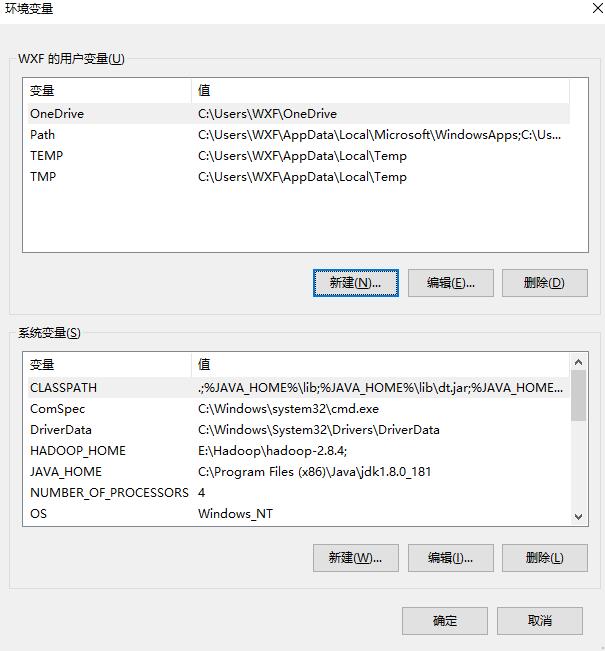Select the OneDrive user variable row
Screen dimensions: 605x651
[x=299, y=113]
